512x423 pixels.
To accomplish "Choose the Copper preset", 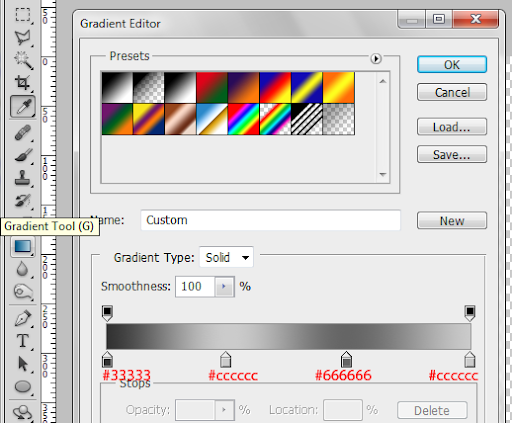I will point(180,119).
